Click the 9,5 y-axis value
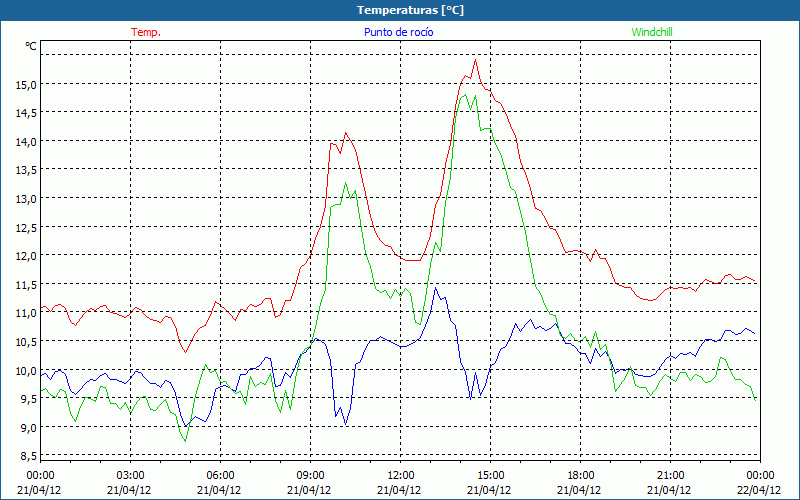The image size is (800, 500). coord(28,398)
